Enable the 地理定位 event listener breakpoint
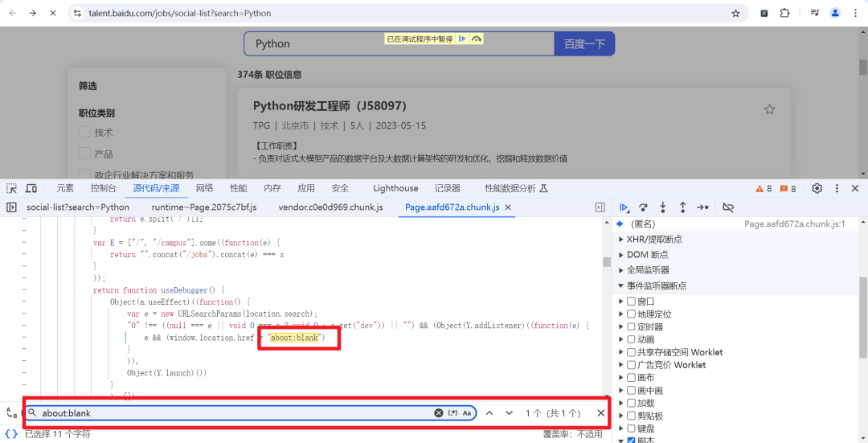Viewport: 868px width, 443px height. coord(631,314)
